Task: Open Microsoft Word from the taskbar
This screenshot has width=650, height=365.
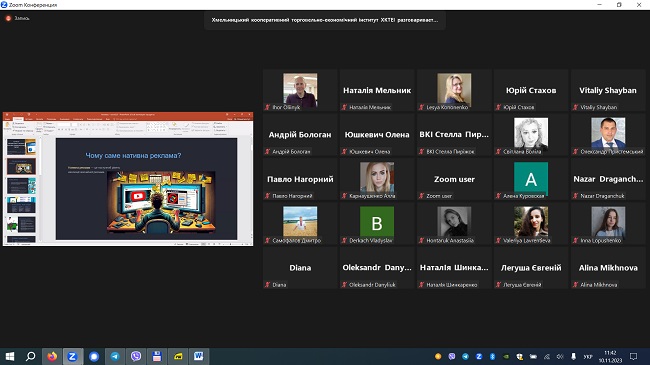Action: tap(199, 356)
